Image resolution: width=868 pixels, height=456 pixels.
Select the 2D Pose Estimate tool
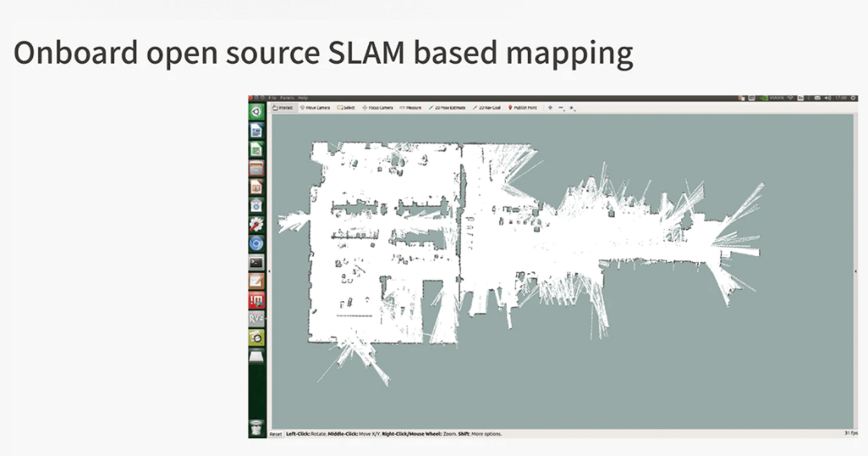point(447,108)
